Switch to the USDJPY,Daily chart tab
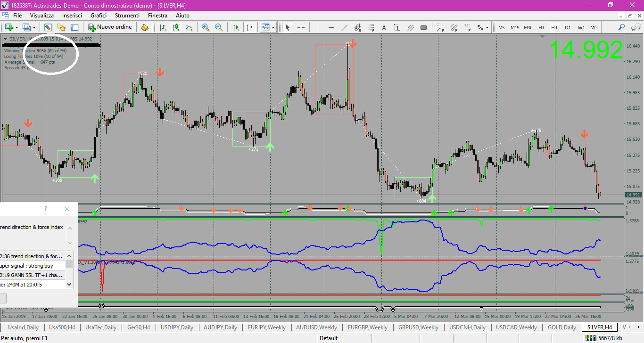The width and height of the screenshot is (644, 343). click(177, 327)
